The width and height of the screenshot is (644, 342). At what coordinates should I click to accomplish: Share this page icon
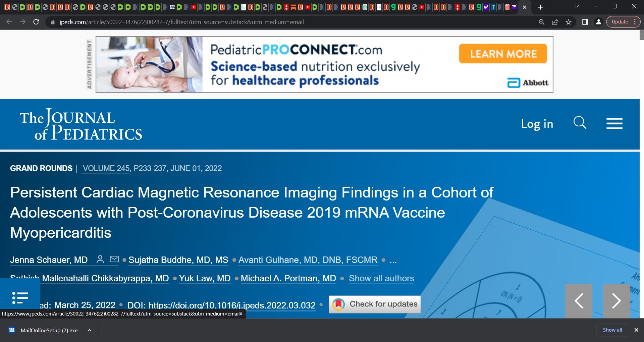coord(555,22)
